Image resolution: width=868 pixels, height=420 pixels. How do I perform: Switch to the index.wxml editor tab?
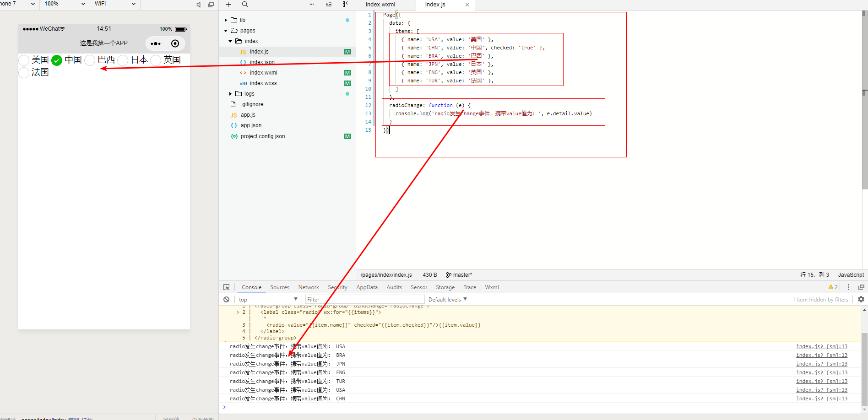tap(380, 5)
